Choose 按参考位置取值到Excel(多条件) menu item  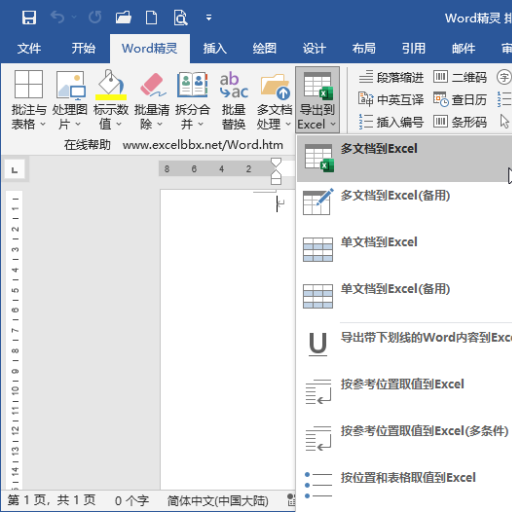pos(404,438)
